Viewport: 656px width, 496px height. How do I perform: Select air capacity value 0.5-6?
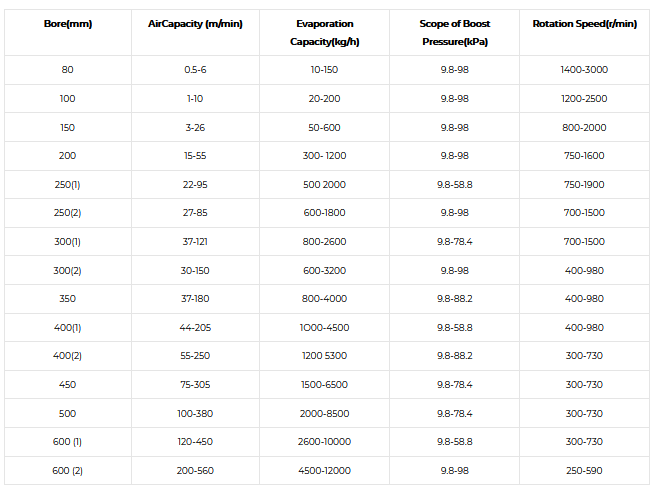click(x=195, y=70)
